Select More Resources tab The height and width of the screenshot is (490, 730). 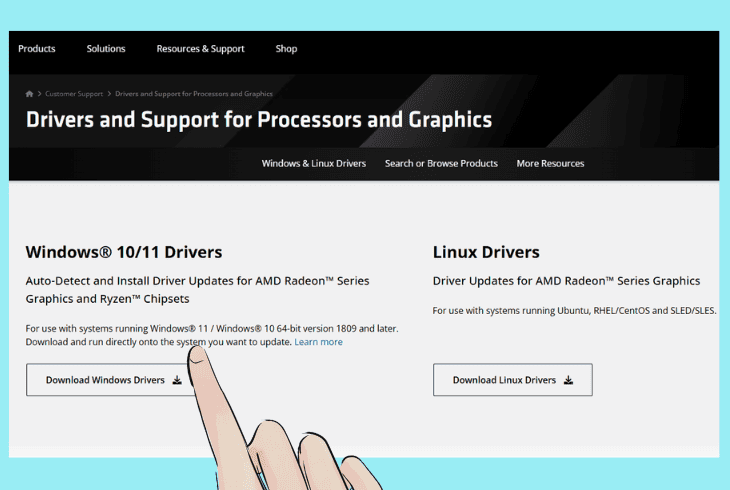click(550, 163)
